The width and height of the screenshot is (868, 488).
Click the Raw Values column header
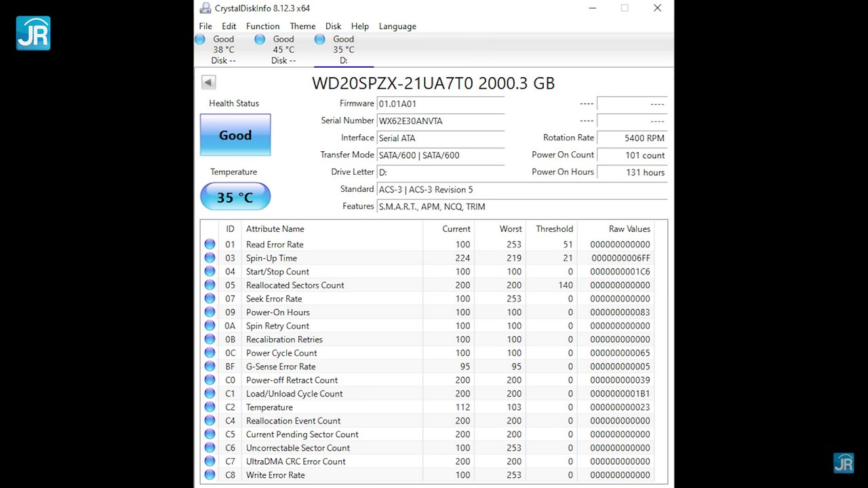click(x=629, y=229)
